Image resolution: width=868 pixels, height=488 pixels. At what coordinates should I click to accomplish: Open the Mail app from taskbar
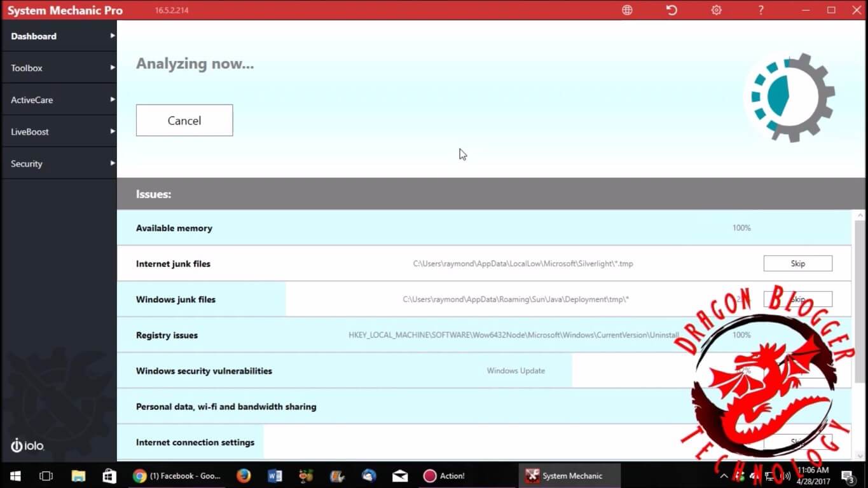(x=400, y=475)
